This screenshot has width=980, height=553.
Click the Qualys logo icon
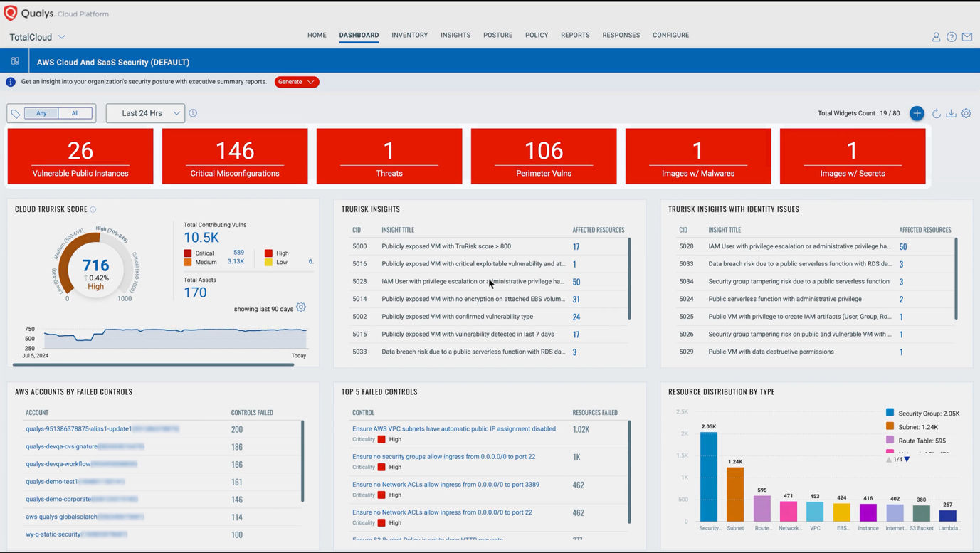[x=10, y=13]
